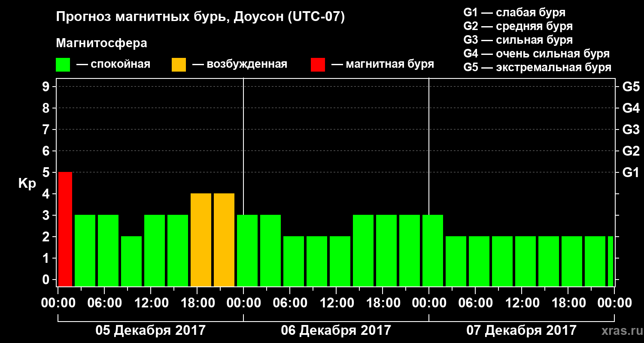Screen dimensions: 644x343
Task: Click the 'G2' label on the right axis
Action: (x=631, y=151)
